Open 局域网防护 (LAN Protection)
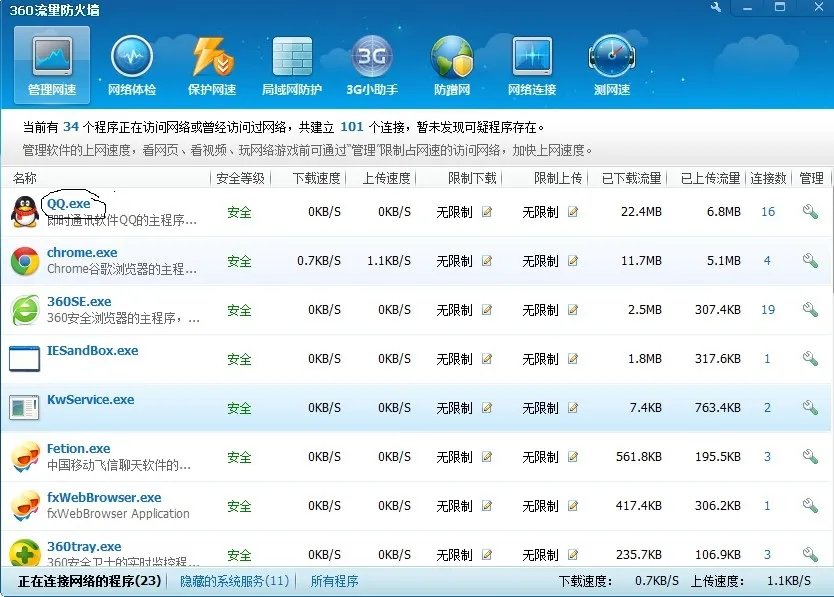This screenshot has height=597, width=834. tap(291, 63)
